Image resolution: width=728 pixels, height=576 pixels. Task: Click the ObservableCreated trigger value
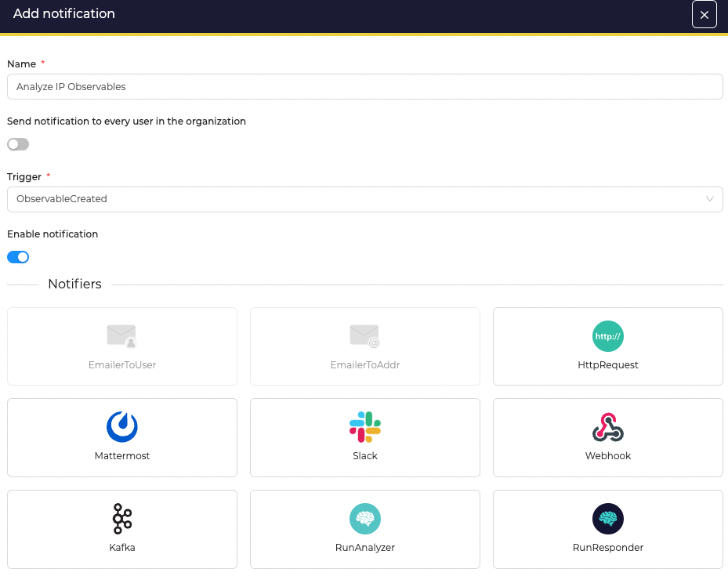tap(62, 199)
